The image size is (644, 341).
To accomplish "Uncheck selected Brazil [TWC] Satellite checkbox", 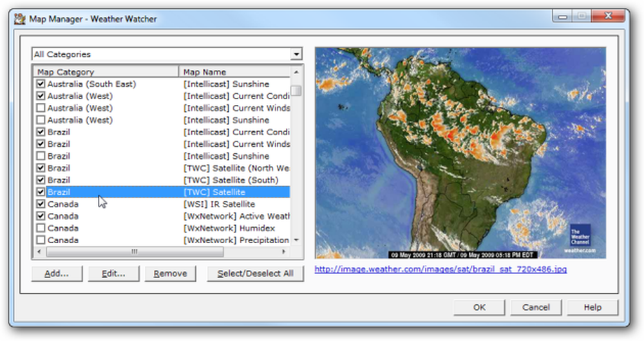I will tap(41, 192).
